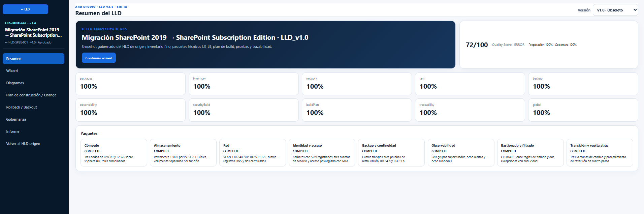Screen dimensions: 644x214
Task: Click the Continuar wizard button
Action: coord(99,58)
